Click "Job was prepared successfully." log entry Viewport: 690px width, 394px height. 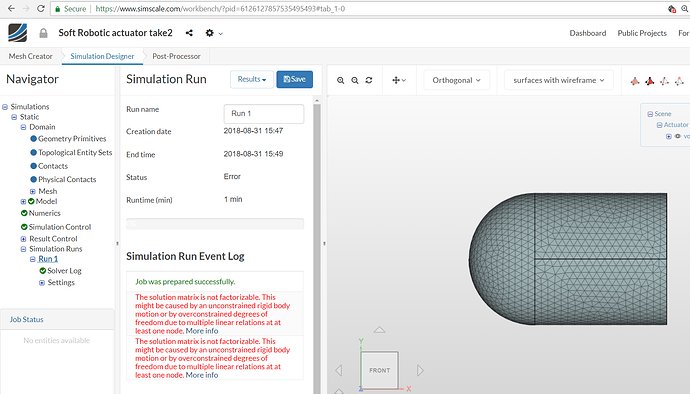185,281
